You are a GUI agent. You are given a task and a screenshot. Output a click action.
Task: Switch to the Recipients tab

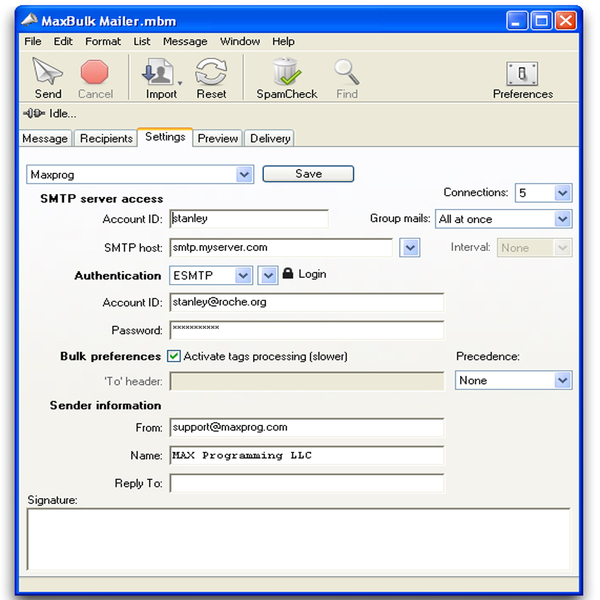pos(106,138)
